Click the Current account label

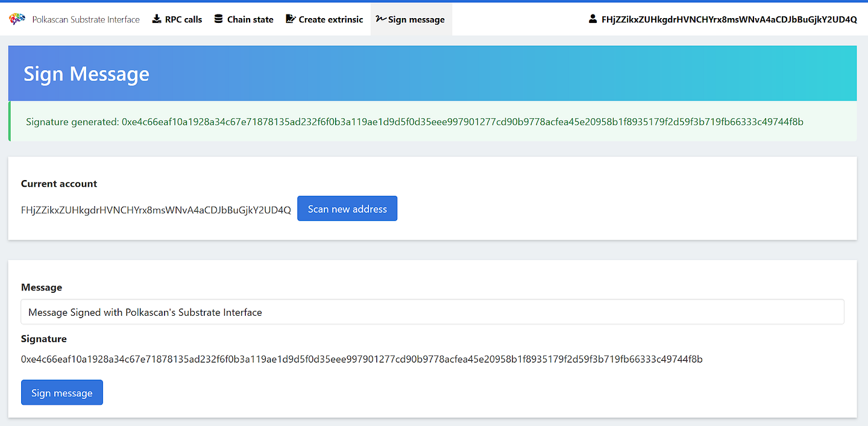click(x=59, y=184)
